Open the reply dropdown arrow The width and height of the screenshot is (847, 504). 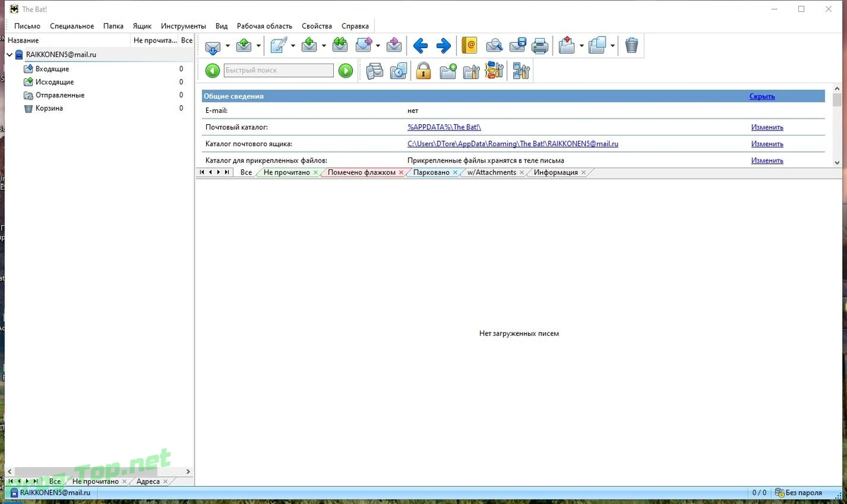click(x=324, y=47)
